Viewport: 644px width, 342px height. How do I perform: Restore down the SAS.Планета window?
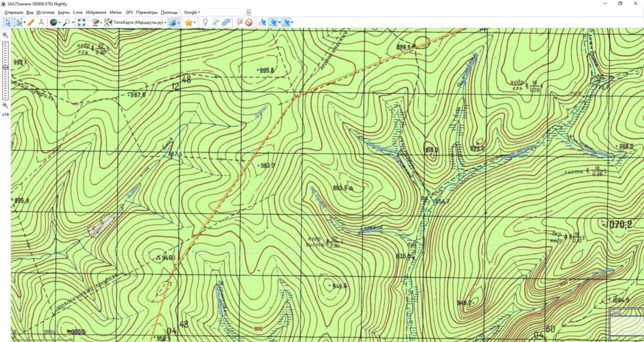tap(620, 4)
